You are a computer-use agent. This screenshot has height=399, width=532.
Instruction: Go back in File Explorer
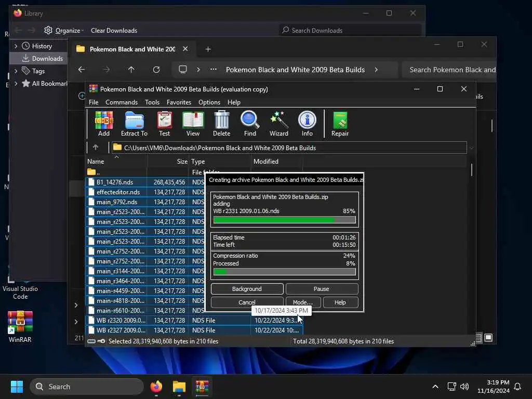pos(82,70)
